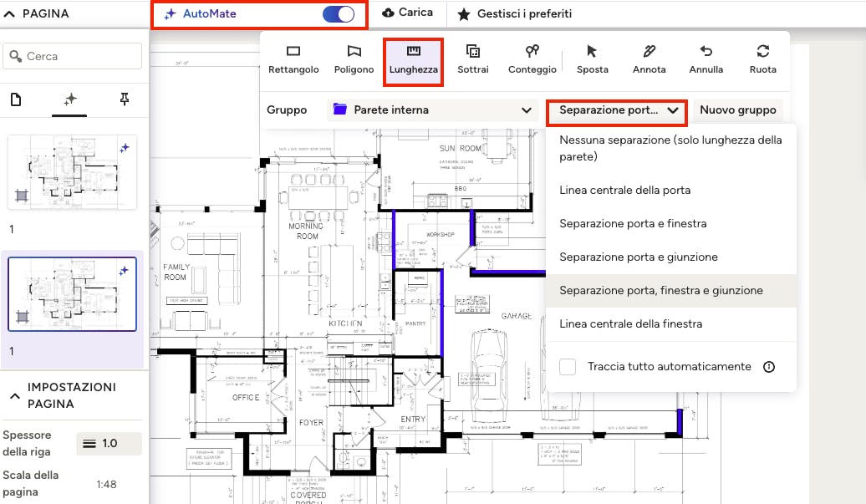Click the crop icon on second thumbnail

tap(22, 317)
